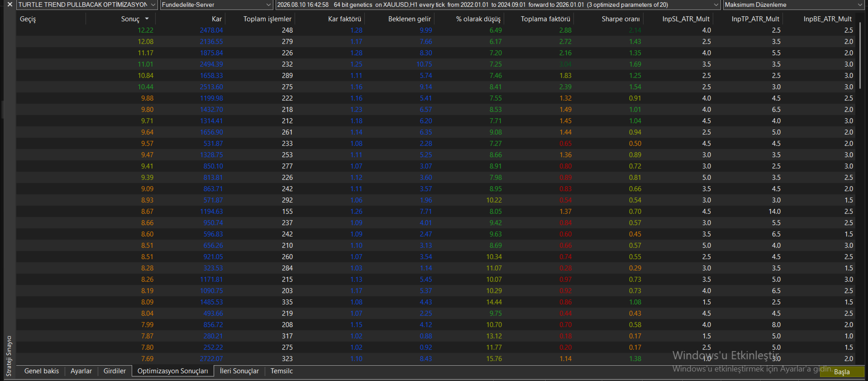Select the profit value 531.87

[213, 144]
